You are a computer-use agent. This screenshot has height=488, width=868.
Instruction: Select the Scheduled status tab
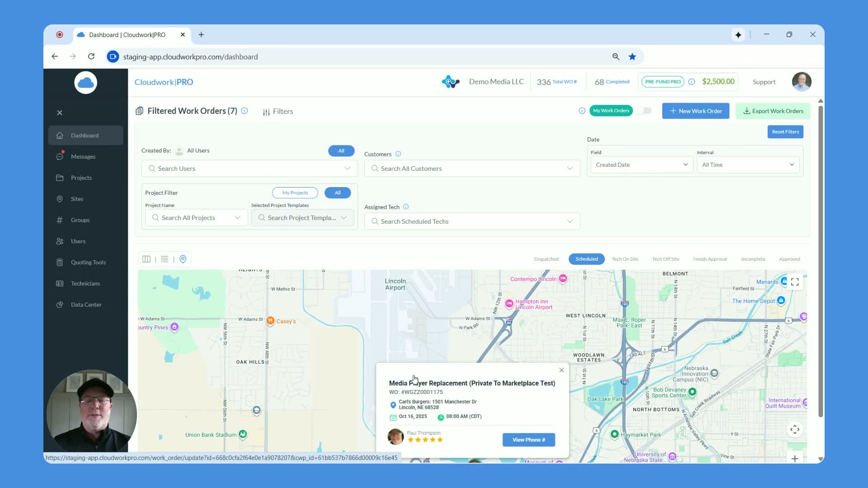587,259
